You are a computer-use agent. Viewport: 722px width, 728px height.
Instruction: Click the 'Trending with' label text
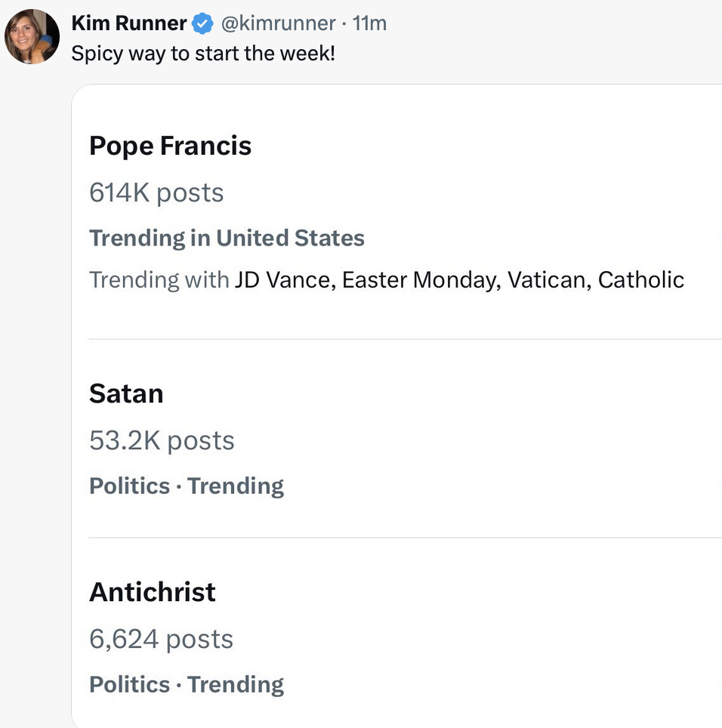click(159, 280)
